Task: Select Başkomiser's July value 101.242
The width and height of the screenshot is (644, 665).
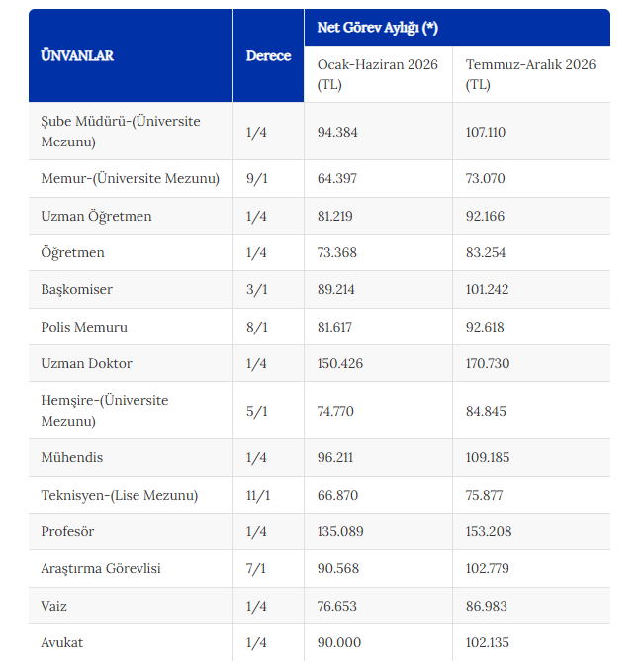Action: [x=487, y=289]
